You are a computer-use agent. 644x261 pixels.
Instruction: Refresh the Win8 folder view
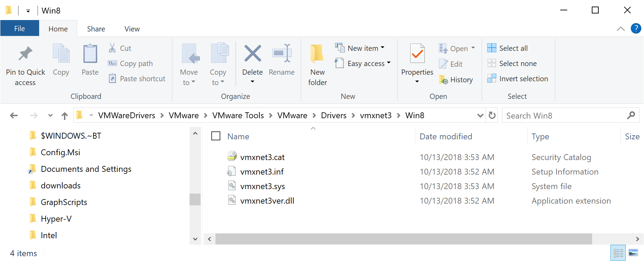pos(492,115)
